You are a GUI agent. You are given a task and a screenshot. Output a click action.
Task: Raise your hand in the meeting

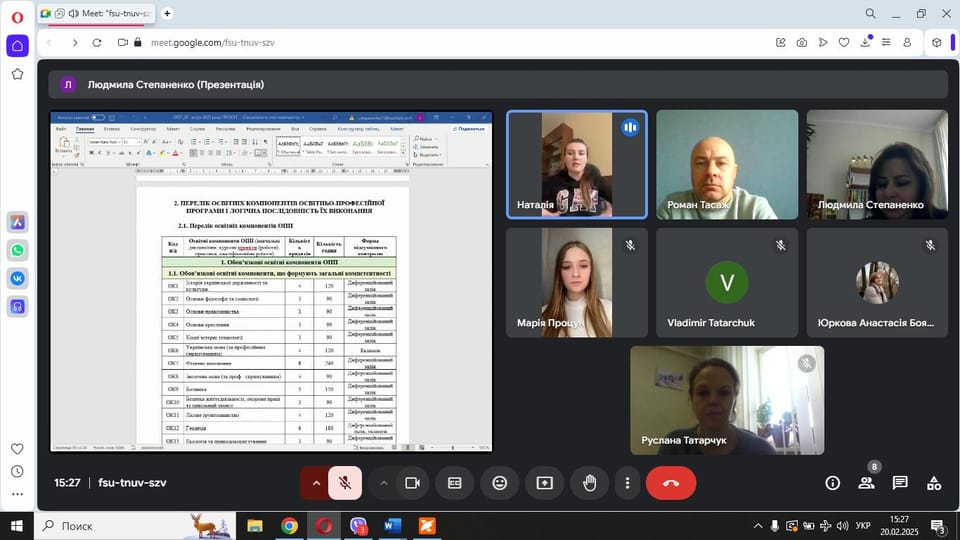590,483
